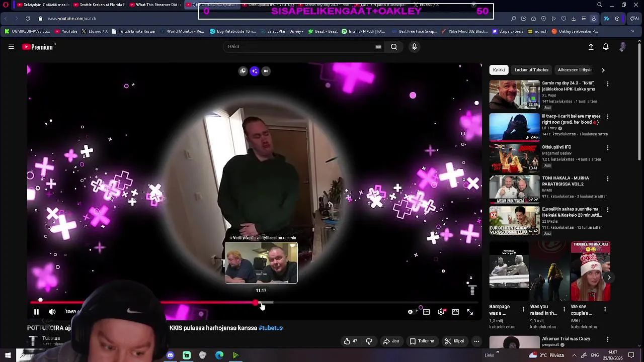Click the www.youtube.com/watch address bar
644x362 pixels.
72,19
